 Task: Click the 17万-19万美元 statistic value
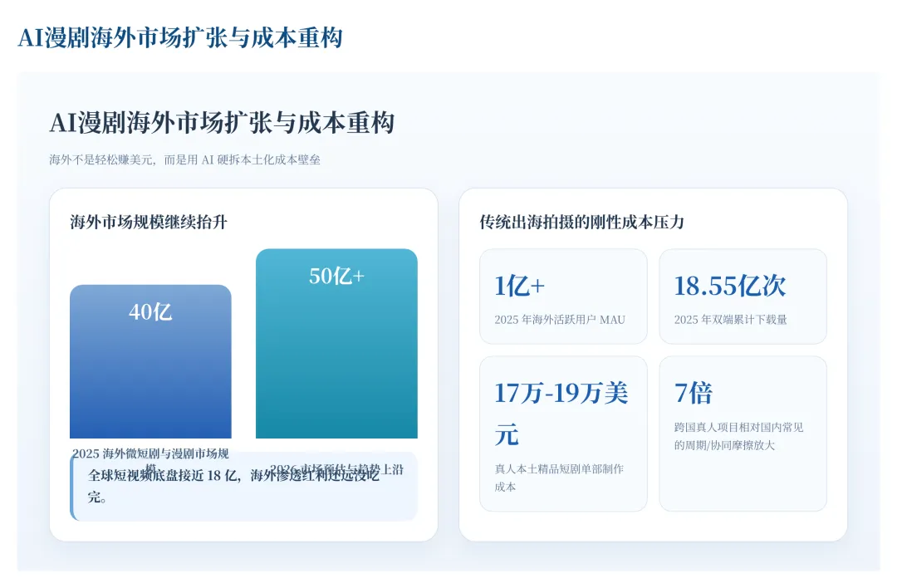[x=561, y=414]
